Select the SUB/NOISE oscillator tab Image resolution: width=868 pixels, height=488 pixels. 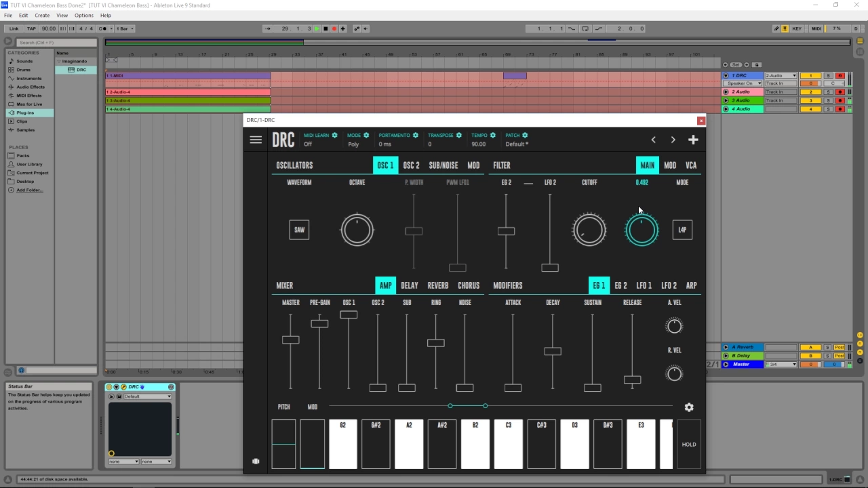[443, 165]
